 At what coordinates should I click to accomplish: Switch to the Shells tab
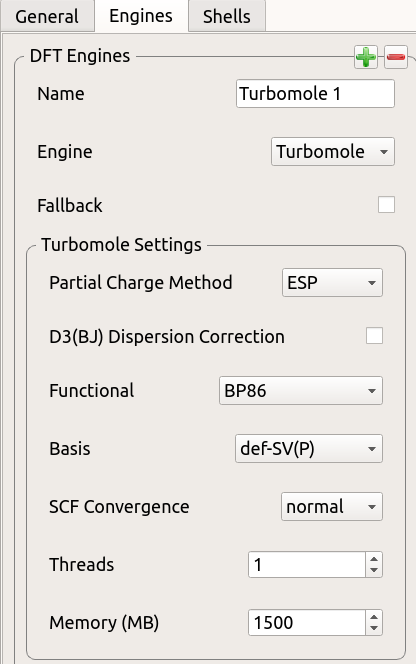pos(227,17)
